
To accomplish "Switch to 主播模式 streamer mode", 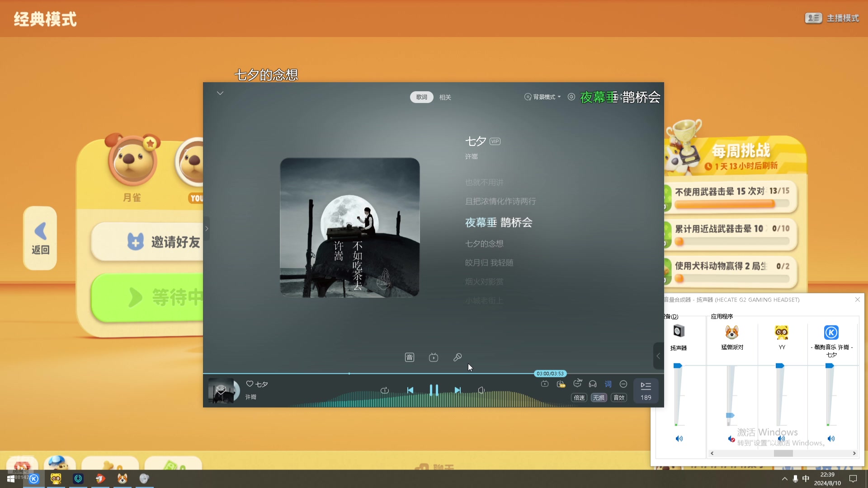I will pos(832,18).
